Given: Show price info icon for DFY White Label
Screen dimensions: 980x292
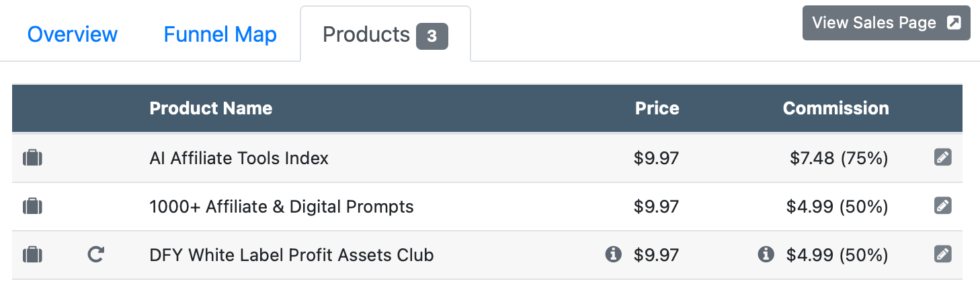Looking at the screenshot, I should [x=613, y=254].
